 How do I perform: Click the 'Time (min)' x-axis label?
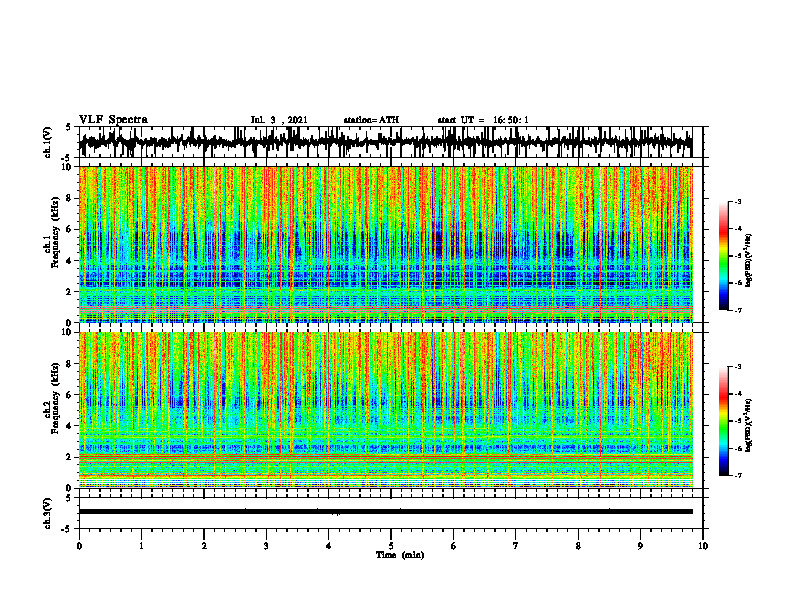click(400, 555)
